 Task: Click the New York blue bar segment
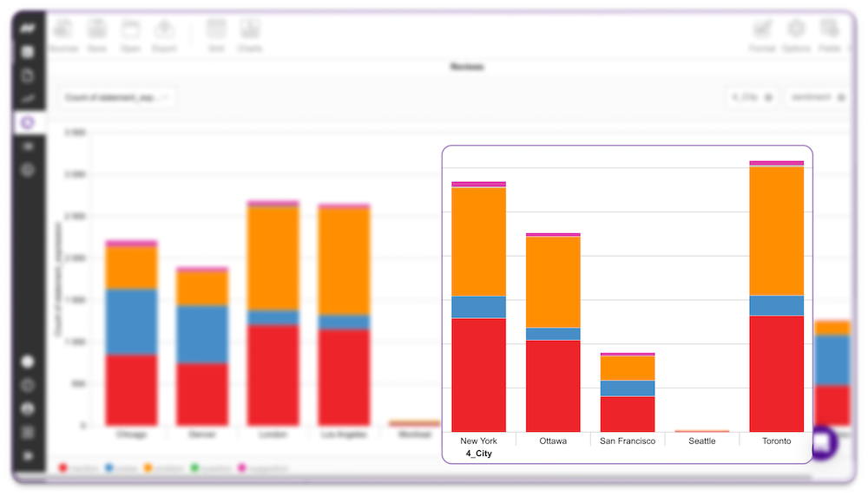point(479,308)
